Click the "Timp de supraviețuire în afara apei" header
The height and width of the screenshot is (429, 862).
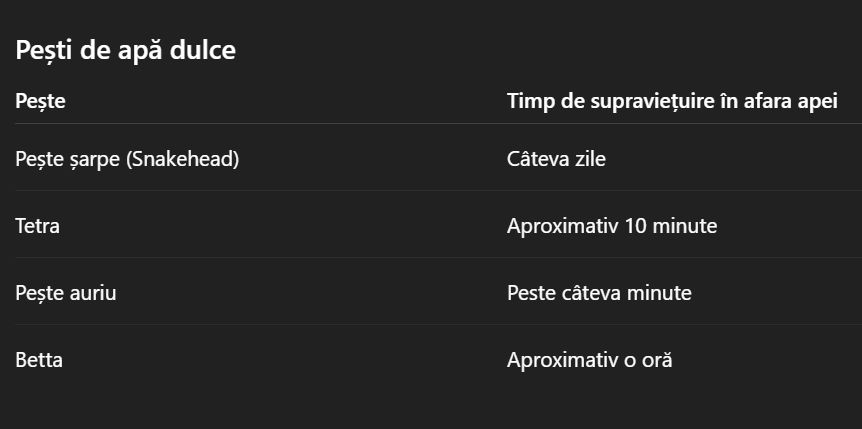[671, 101]
